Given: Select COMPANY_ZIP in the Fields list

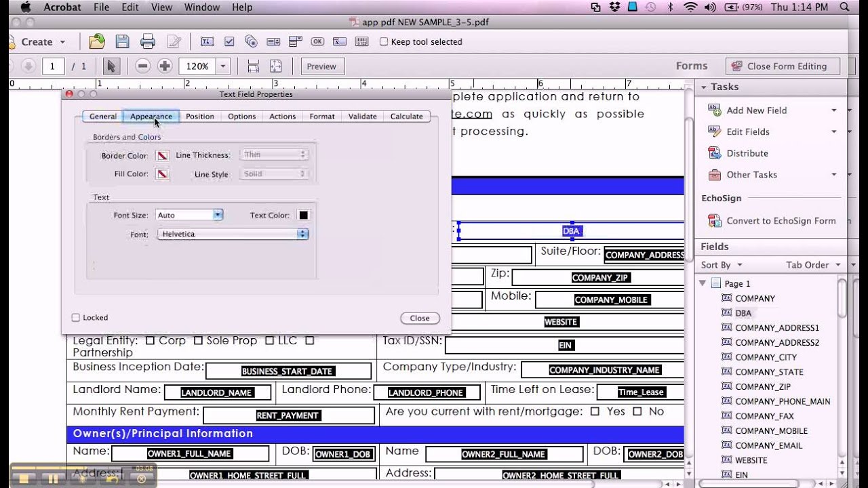Looking at the screenshot, I should click(x=763, y=386).
